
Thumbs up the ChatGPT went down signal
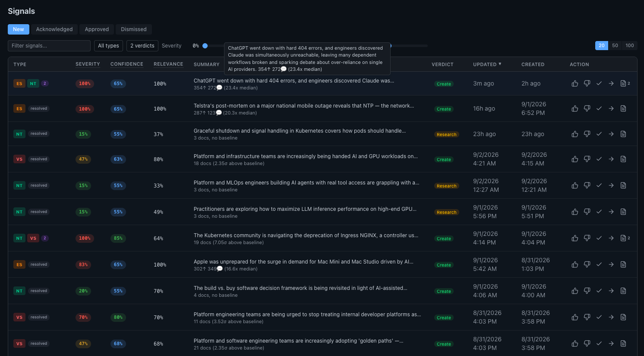[575, 83]
